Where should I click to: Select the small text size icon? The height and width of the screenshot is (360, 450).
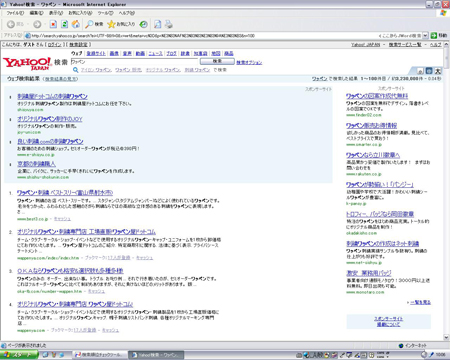click(420, 71)
